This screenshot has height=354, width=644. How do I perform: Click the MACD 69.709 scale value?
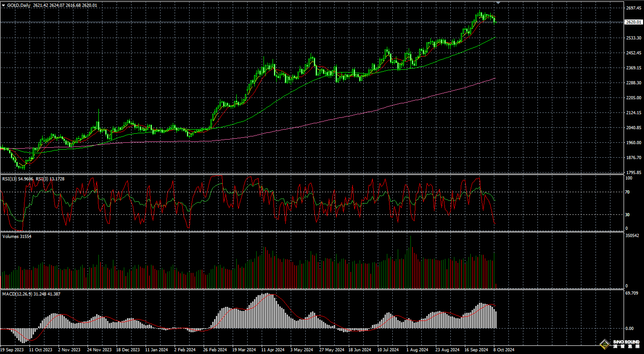click(x=631, y=294)
